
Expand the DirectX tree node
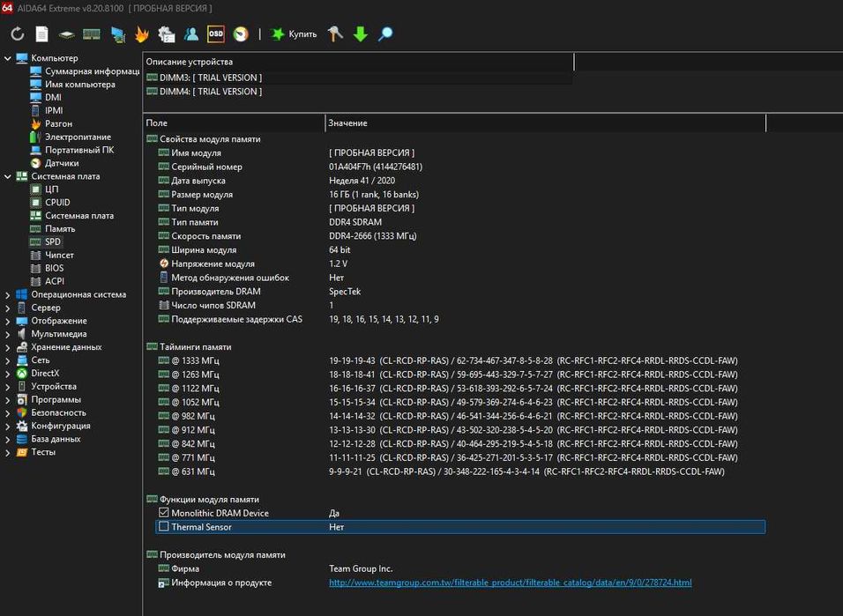(x=8, y=374)
